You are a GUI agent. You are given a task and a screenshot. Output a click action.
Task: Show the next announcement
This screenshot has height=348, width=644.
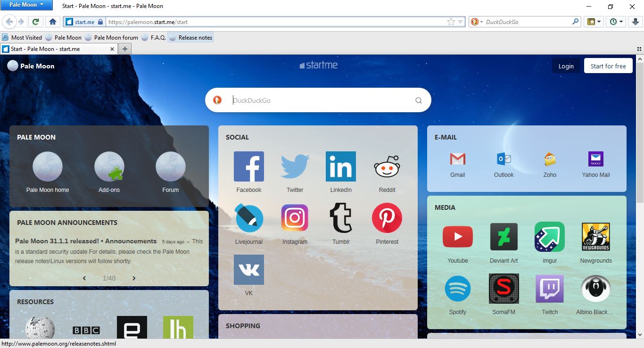pos(134,278)
